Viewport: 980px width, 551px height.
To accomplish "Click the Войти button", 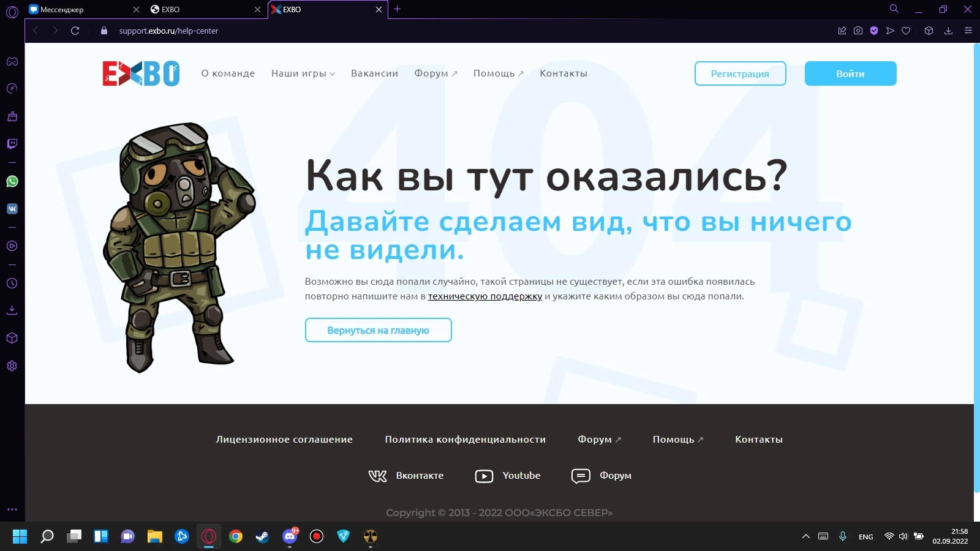I will point(850,73).
